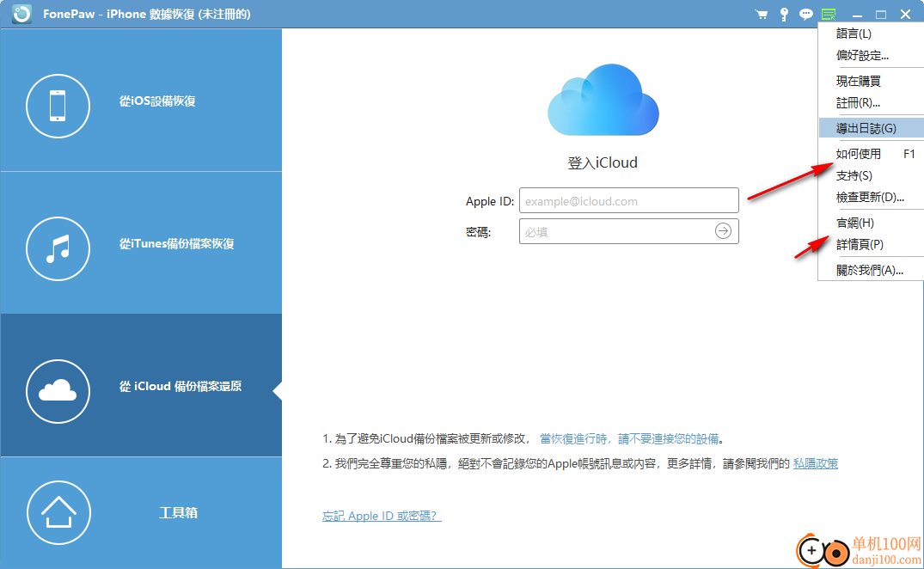Screen dimensions: 924x569
Task: Open the 語言(L) menu item
Action: coord(871,34)
